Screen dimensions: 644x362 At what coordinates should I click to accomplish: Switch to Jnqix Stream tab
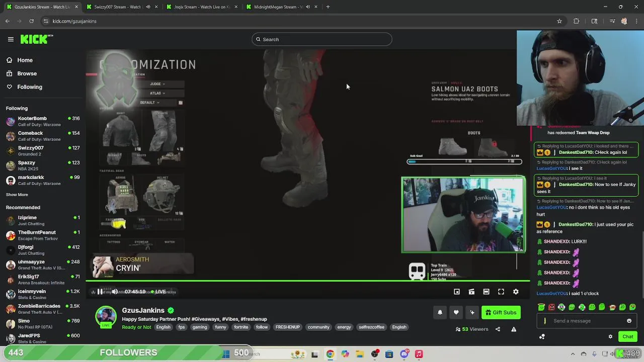coord(201,7)
